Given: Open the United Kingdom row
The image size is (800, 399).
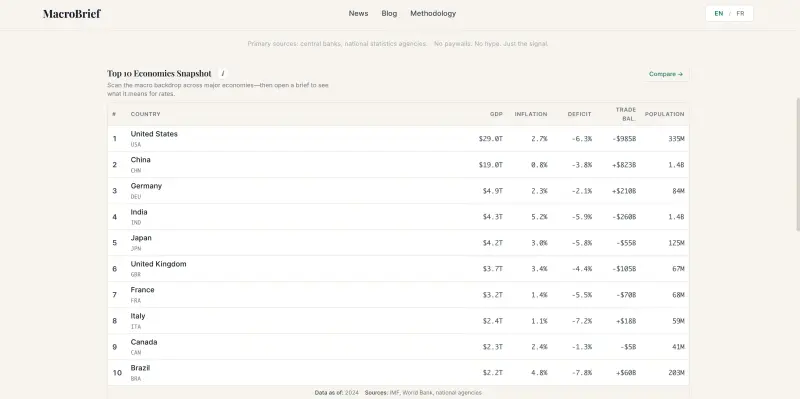Looking at the screenshot, I should pos(398,269).
